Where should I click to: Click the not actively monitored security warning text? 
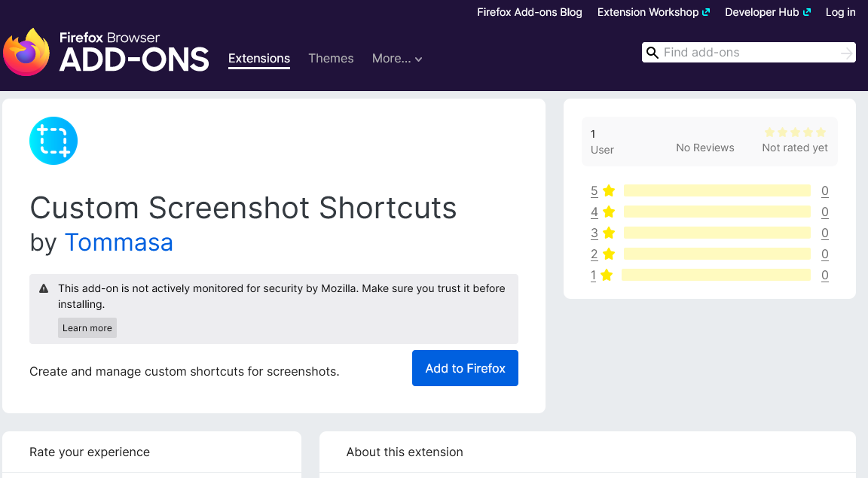(x=282, y=296)
